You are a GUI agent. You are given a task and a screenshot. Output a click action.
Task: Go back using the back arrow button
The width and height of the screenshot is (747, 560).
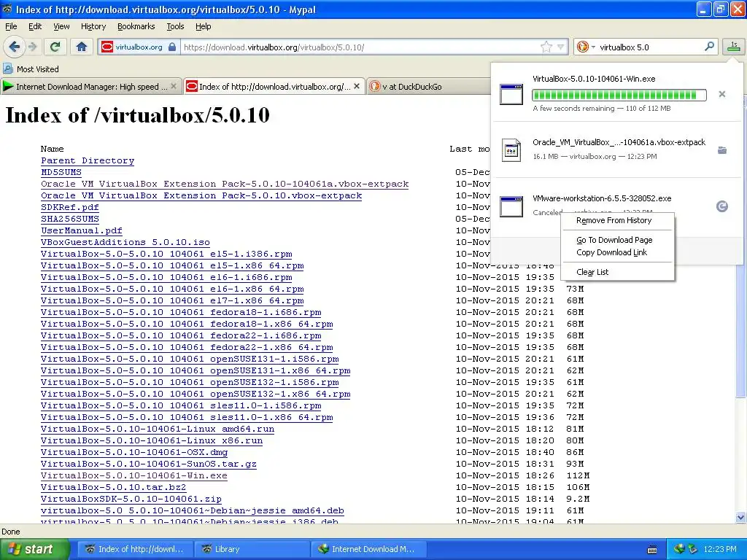pos(15,47)
